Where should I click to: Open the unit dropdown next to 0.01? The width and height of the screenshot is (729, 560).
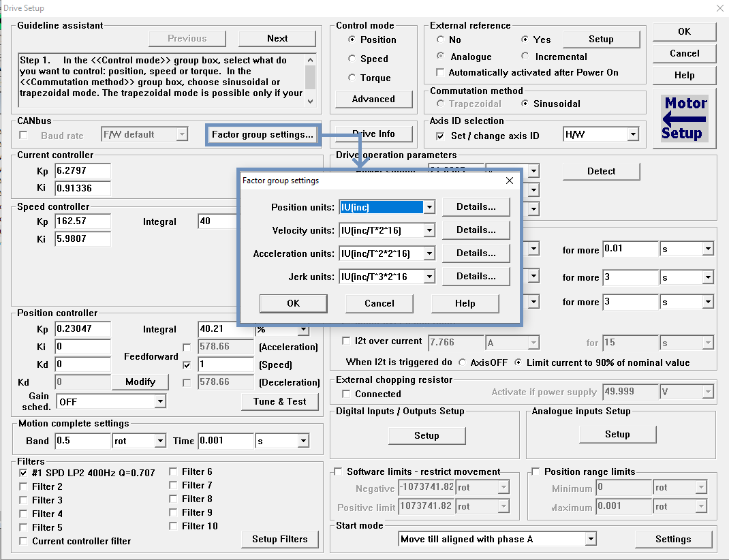click(708, 249)
